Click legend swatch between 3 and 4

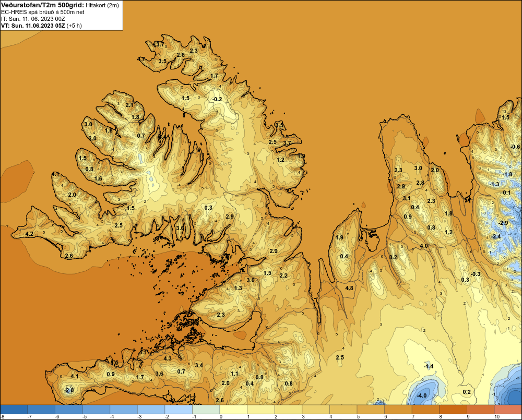316,410
